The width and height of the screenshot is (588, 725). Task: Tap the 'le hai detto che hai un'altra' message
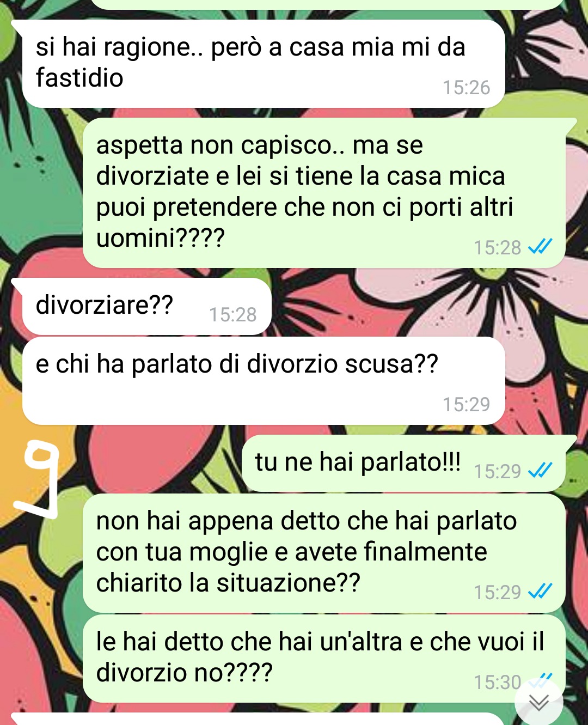click(324, 659)
